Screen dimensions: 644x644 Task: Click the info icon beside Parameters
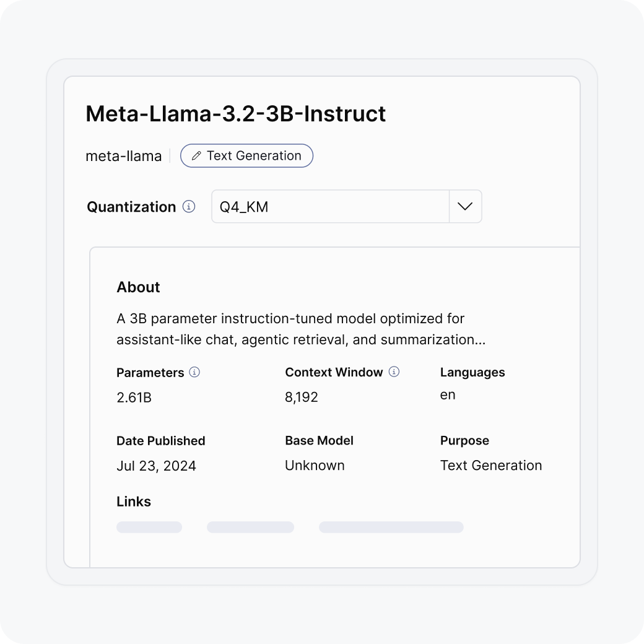point(194,372)
